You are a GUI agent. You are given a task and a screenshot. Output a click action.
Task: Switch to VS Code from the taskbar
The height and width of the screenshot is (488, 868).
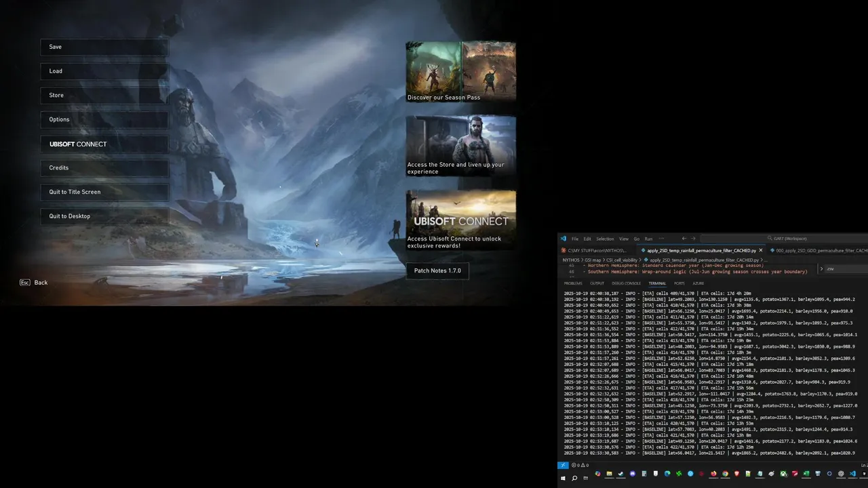coord(852,474)
